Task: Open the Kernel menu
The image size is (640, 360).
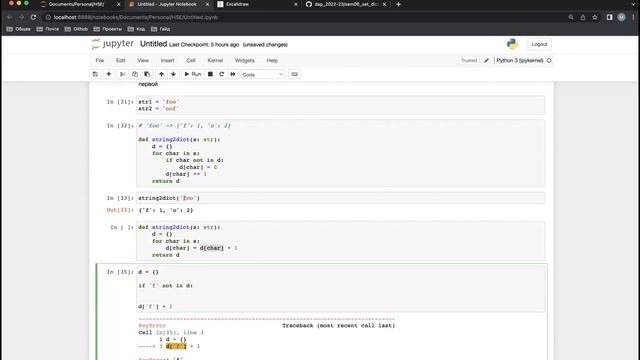Action: pyautogui.click(x=215, y=60)
